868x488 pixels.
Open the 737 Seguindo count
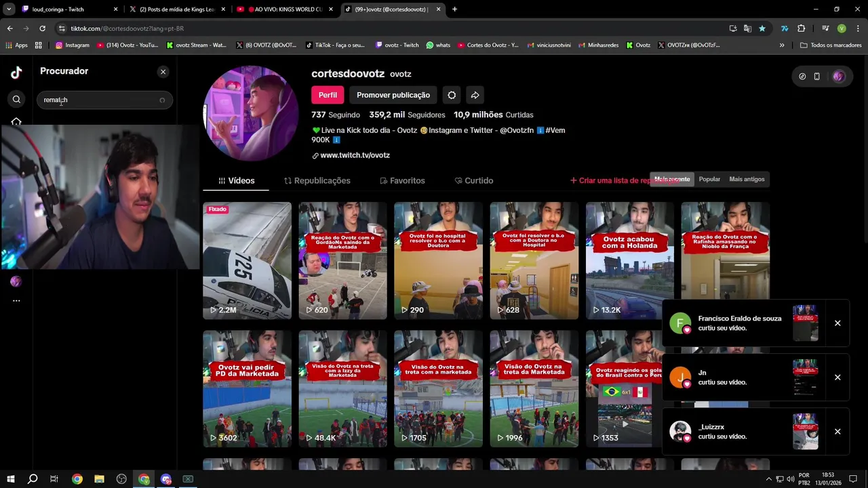tap(335, 115)
